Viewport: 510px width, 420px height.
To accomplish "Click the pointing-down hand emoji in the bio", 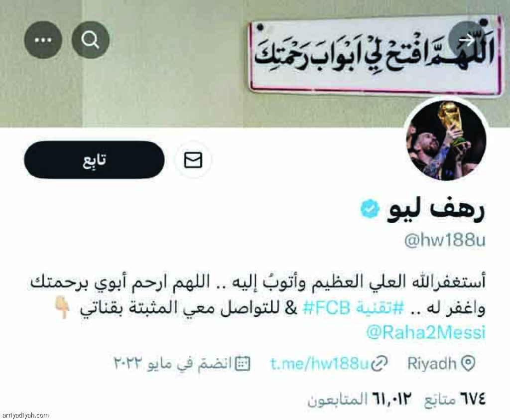I will point(61,307).
